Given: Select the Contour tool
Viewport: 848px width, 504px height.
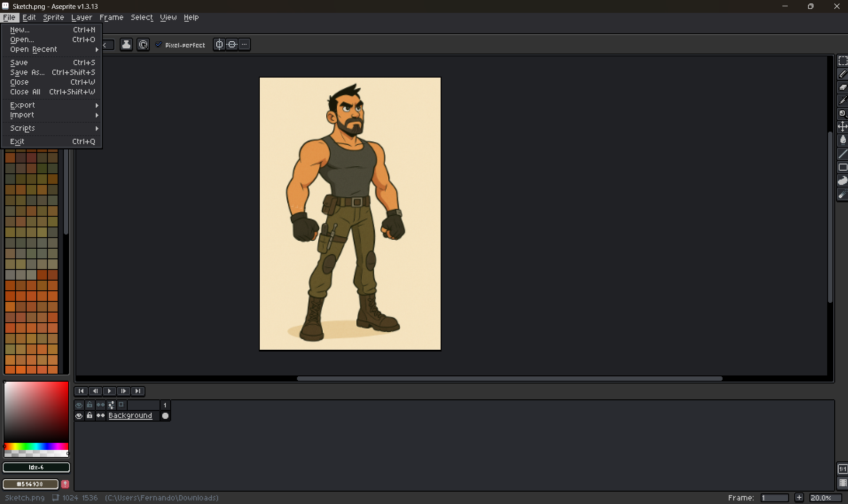Looking at the screenshot, I should [842, 180].
